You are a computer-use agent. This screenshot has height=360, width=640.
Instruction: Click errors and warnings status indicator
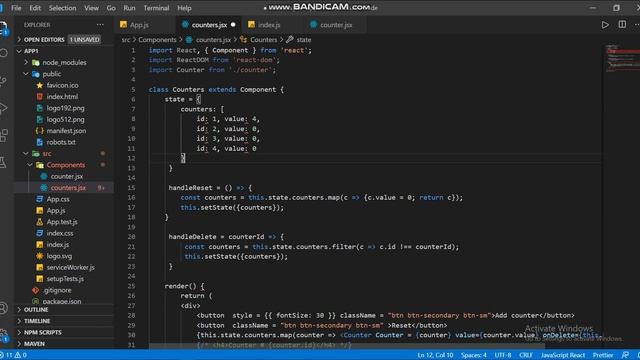pyautogui.click(x=14, y=355)
